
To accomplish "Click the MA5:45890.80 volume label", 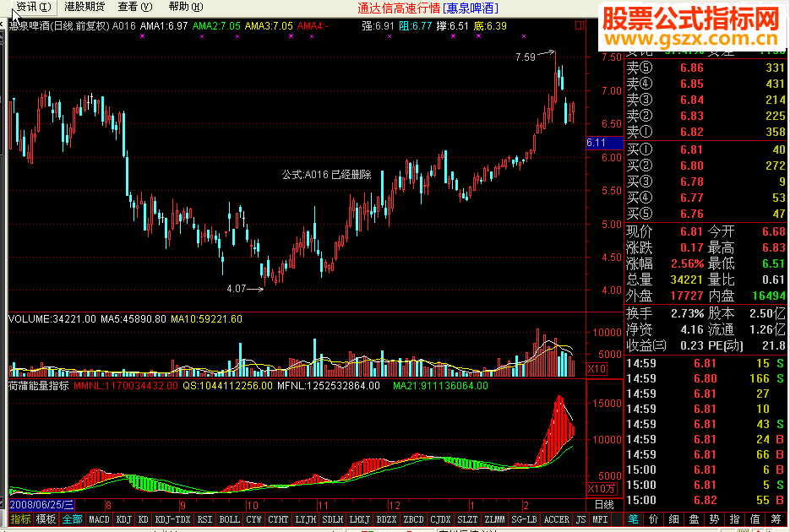I will [133, 319].
